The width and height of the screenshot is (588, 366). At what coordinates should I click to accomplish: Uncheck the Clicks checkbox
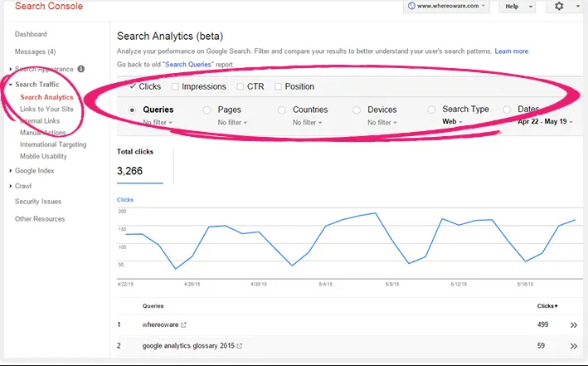[133, 86]
